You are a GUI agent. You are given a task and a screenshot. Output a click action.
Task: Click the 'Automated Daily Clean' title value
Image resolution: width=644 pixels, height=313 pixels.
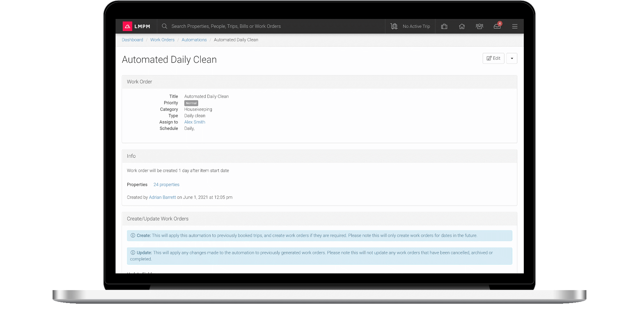[206, 97]
